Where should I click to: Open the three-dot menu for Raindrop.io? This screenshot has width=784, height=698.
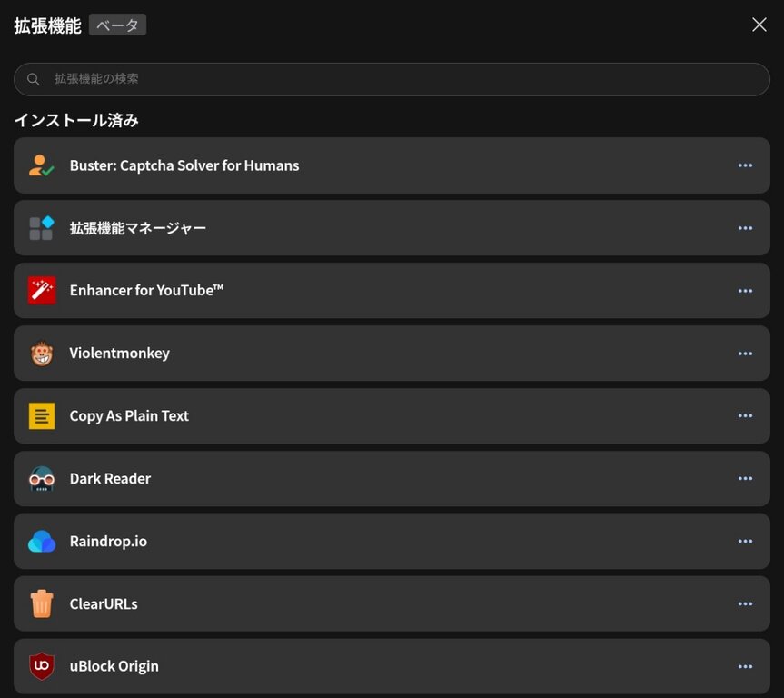pyautogui.click(x=745, y=542)
